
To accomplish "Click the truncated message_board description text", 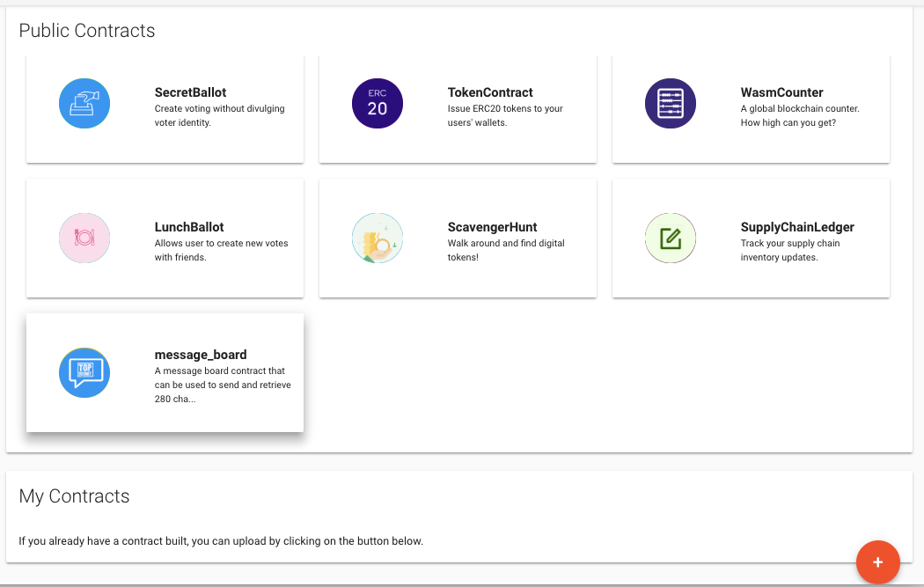I will pos(222,385).
